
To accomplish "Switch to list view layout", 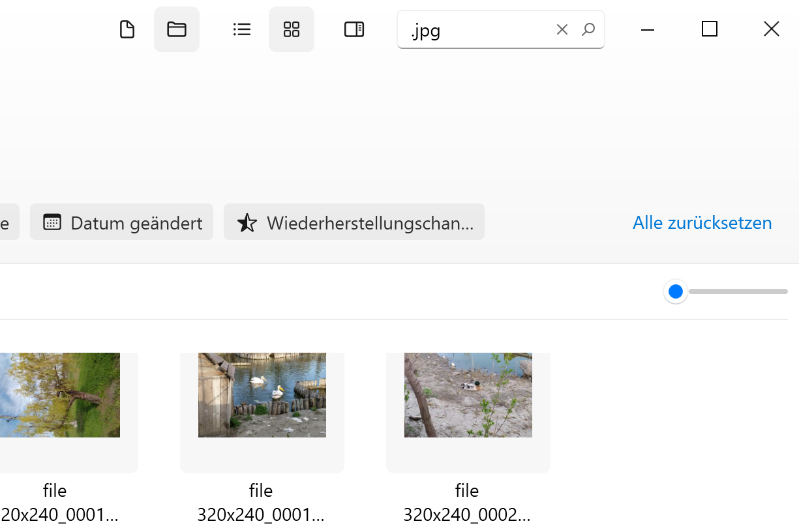I will (242, 29).
